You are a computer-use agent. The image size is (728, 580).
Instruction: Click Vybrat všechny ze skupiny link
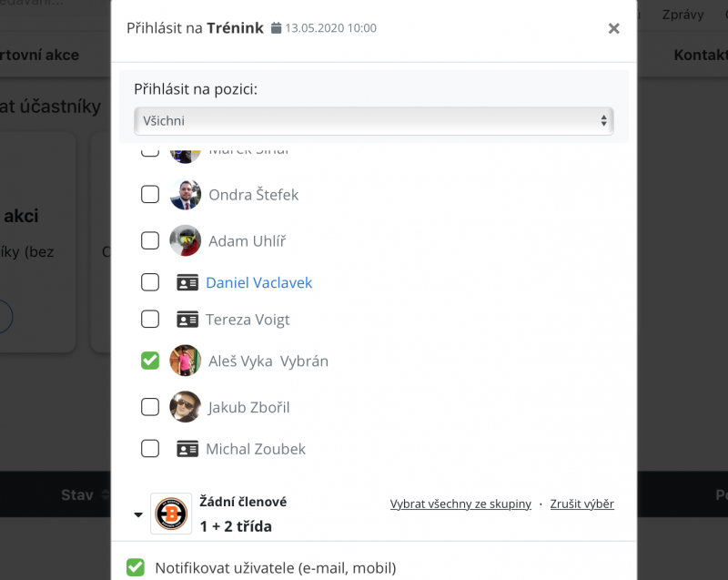[x=460, y=504]
